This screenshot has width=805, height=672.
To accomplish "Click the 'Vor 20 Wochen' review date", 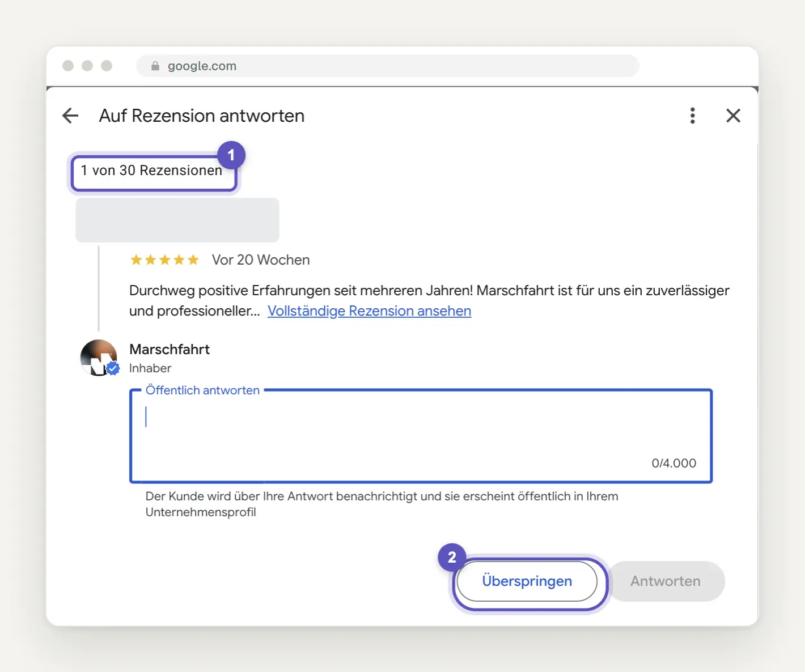I will (261, 260).
